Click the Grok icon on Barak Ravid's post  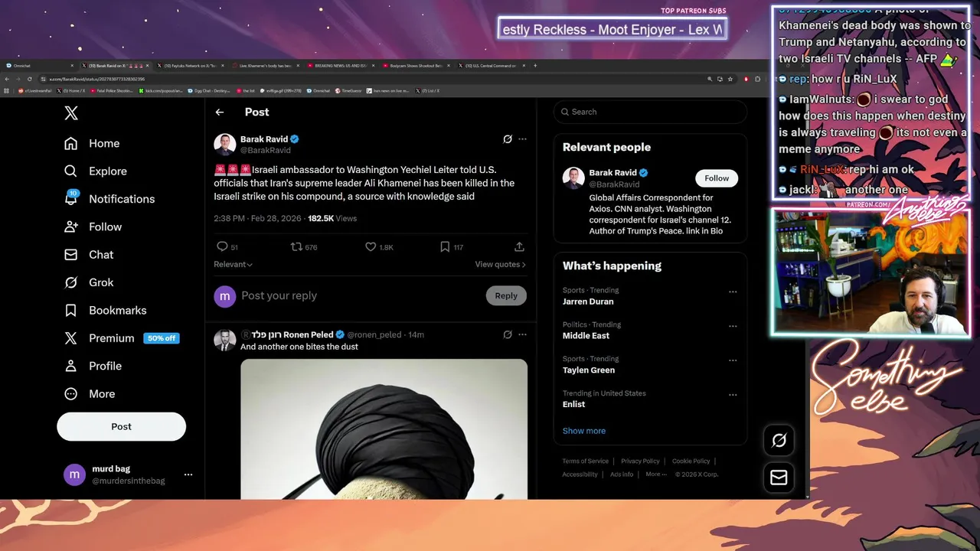(x=507, y=139)
